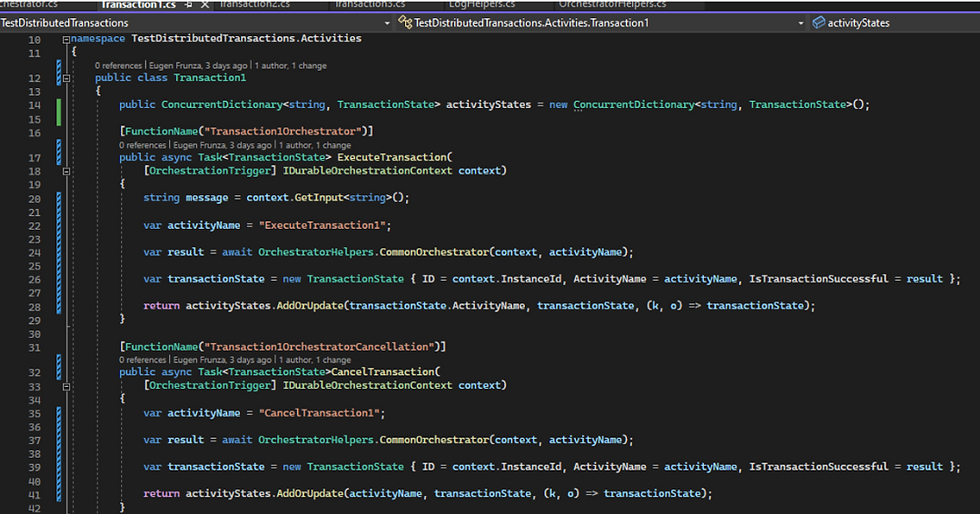This screenshot has width=980, height=514.
Task: Click the 'ExecuteTransaction' method name on line 17
Action: 392,158
